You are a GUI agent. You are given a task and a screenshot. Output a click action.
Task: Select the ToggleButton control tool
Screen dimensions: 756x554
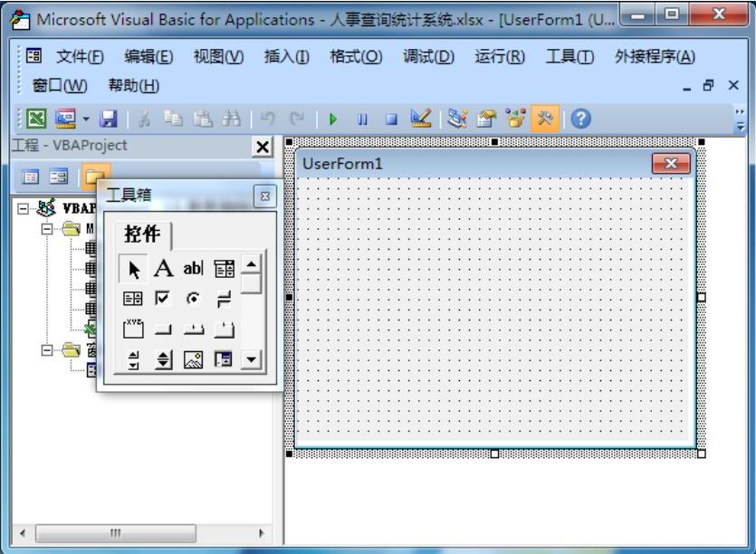225,299
